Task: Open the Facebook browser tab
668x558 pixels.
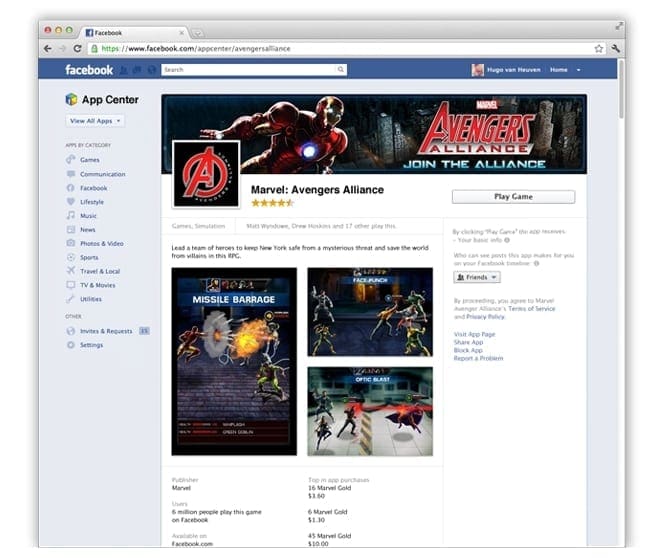Action: 134,32
